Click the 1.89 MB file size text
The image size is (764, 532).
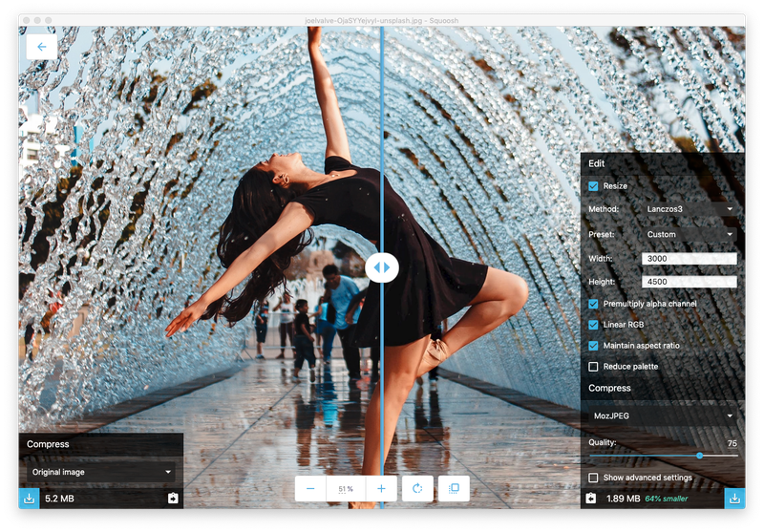[x=624, y=499]
